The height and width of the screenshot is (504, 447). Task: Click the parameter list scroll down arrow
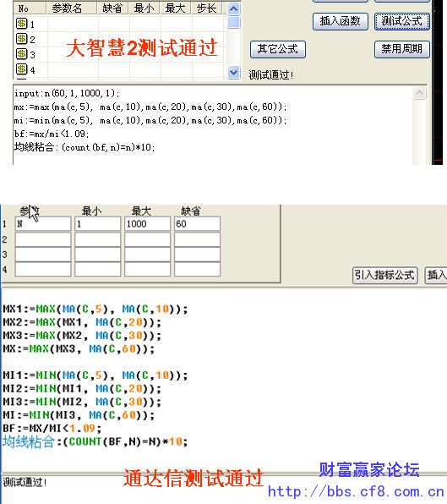pos(234,73)
